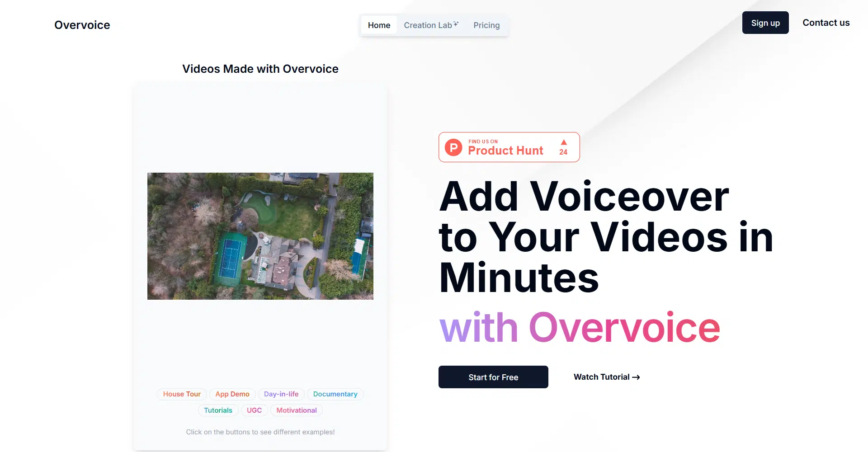This screenshot has width=868, height=452.
Task: Click the Product Hunt upvote triangle
Action: (564, 142)
